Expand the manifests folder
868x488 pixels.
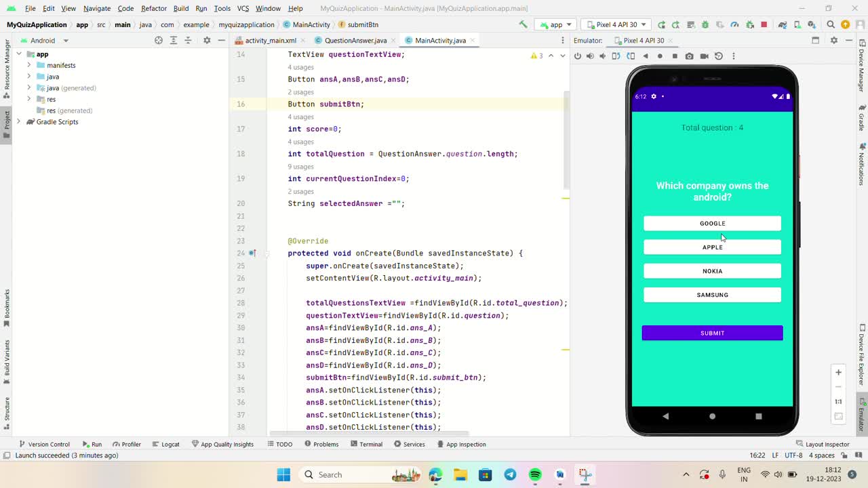point(29,65)
